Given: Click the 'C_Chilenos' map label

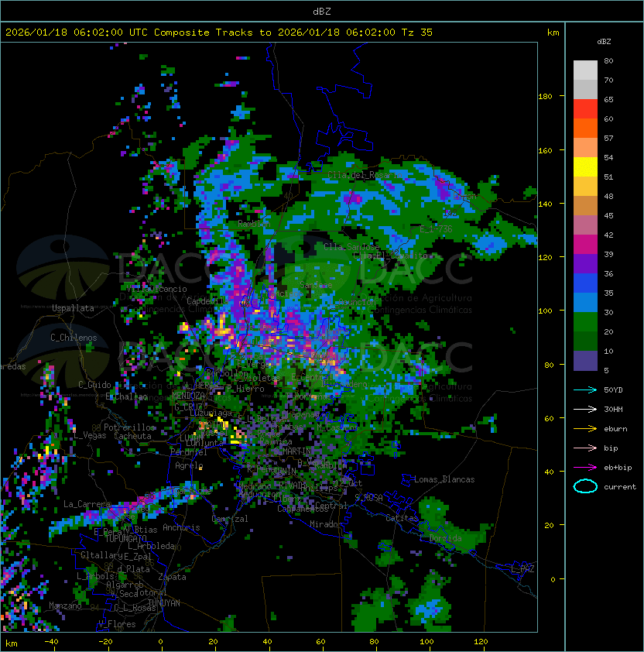Looking at the screenshot, I should tap(74, 338).
